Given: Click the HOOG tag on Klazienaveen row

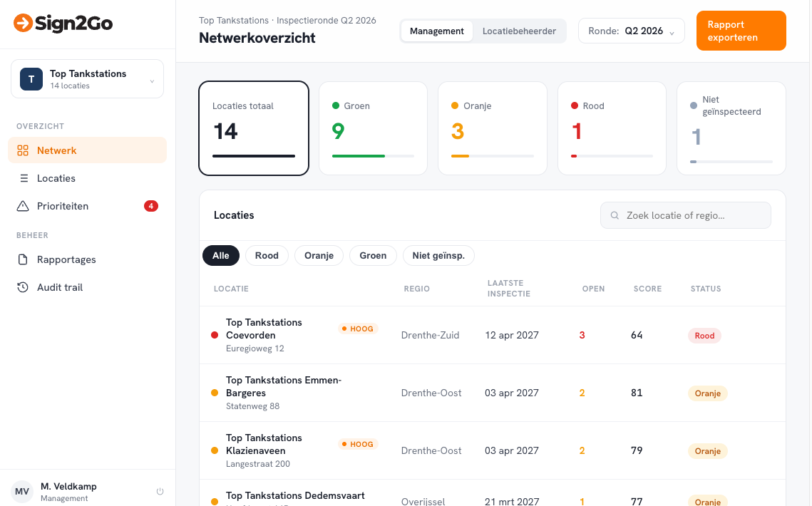Looking at the screenshot, I should 358,445.
